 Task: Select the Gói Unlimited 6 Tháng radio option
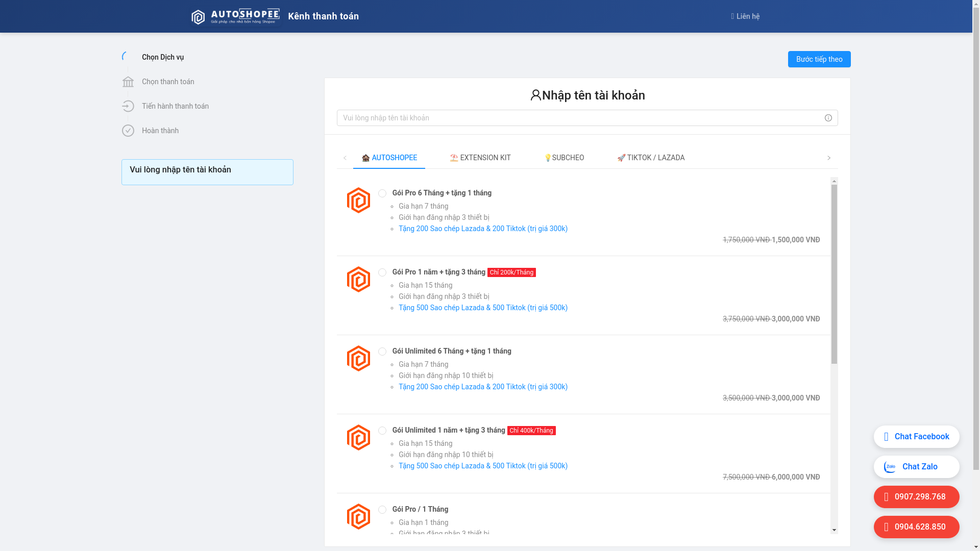382,352
